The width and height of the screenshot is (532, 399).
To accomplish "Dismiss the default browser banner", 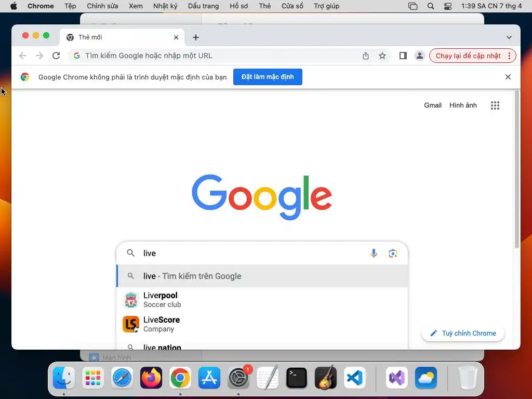I will [508, 77].
